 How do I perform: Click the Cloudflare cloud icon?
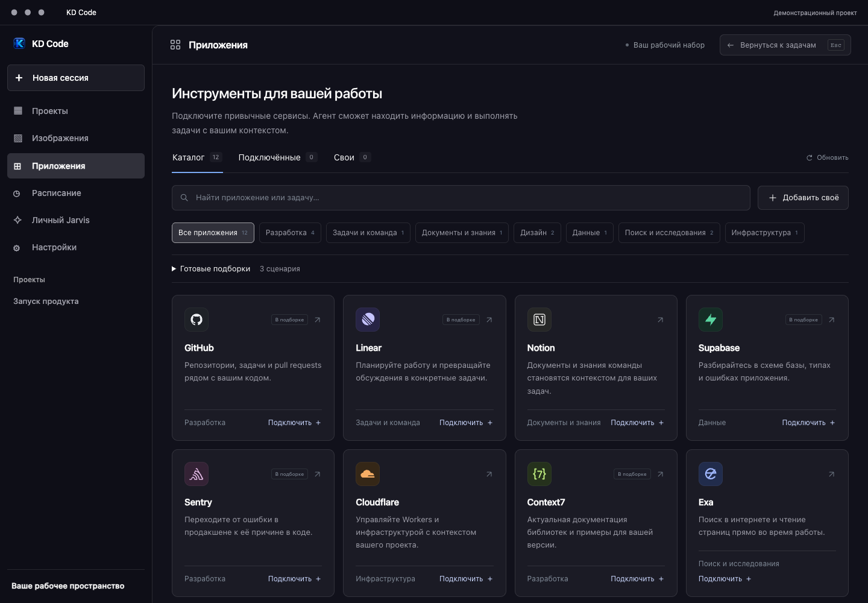click(x=368, y=474)
